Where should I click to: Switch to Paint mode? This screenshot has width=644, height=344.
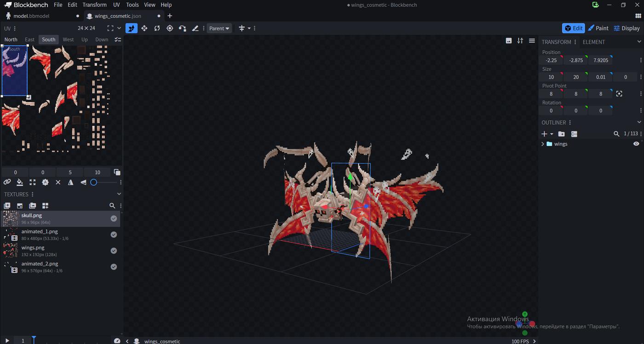(598, 28)
